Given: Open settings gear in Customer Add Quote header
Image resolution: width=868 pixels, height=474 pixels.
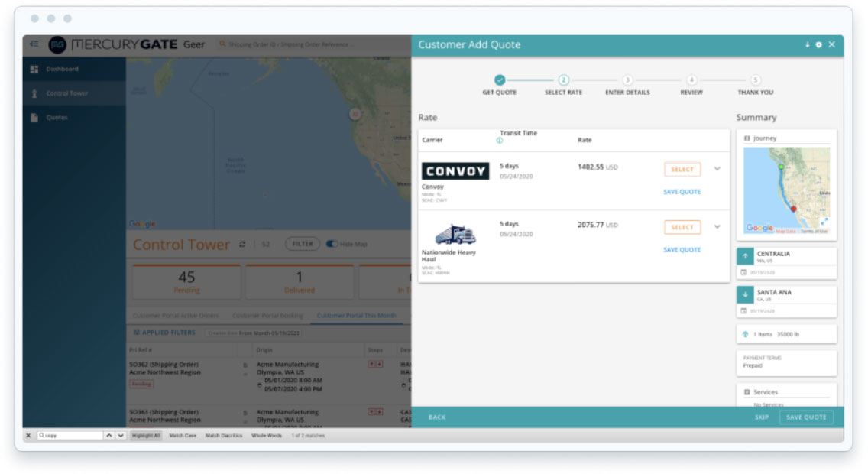Looking at the screenshot, I should click(819, 45).
